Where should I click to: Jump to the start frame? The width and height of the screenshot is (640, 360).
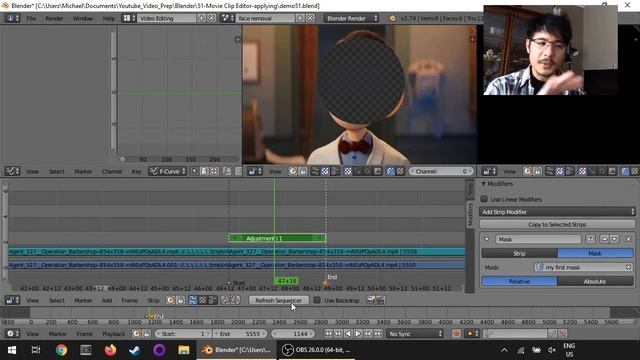(328, 334)
